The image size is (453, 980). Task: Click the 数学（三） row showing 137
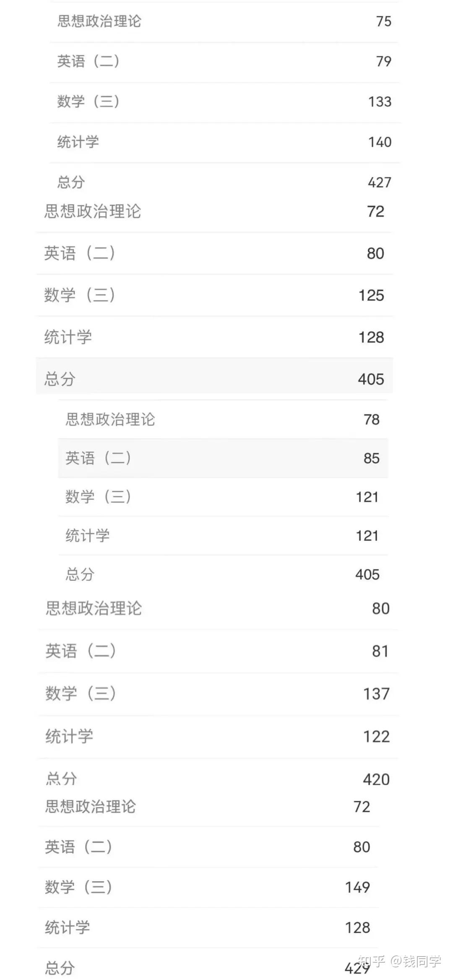coord(217,694)
